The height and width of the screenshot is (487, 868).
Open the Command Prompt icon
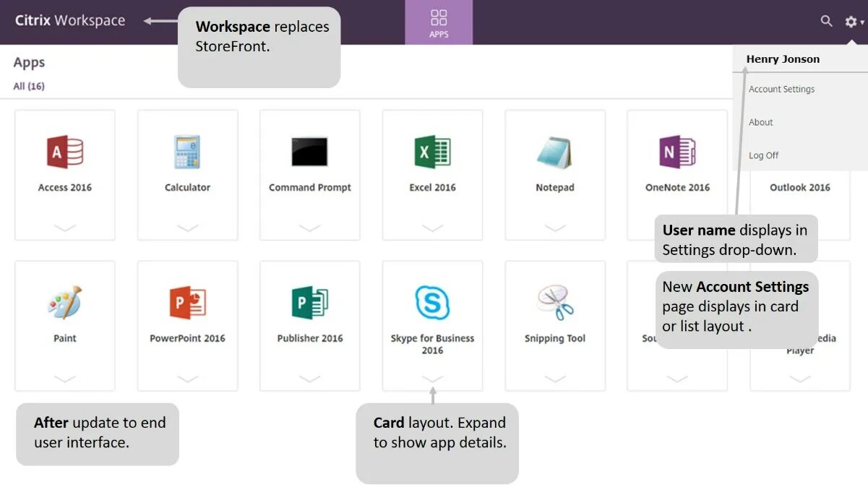coord(309,152)
